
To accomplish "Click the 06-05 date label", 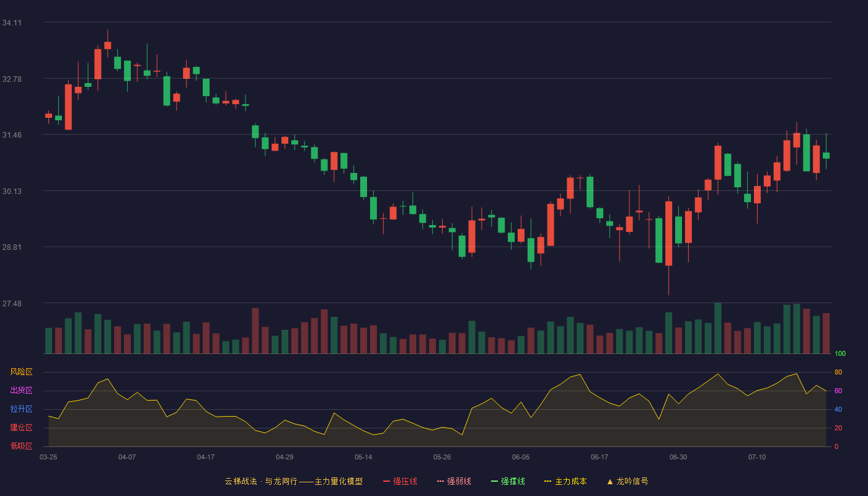I will tap(521, 457).
